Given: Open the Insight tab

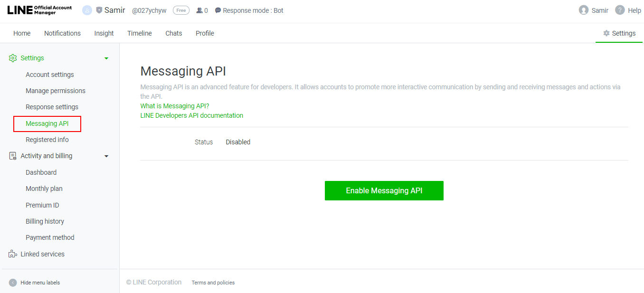Looking at the screenshot, I should (x=104, y=33).
